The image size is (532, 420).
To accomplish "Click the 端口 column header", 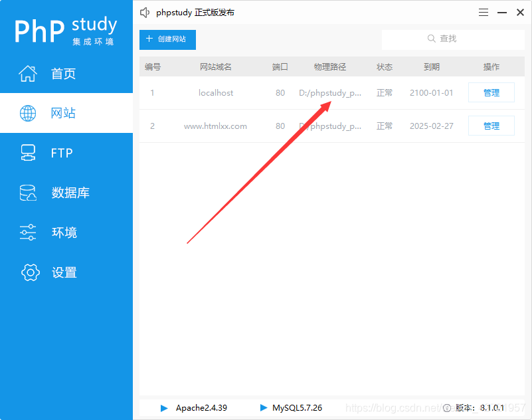I will tap(280, 66).
